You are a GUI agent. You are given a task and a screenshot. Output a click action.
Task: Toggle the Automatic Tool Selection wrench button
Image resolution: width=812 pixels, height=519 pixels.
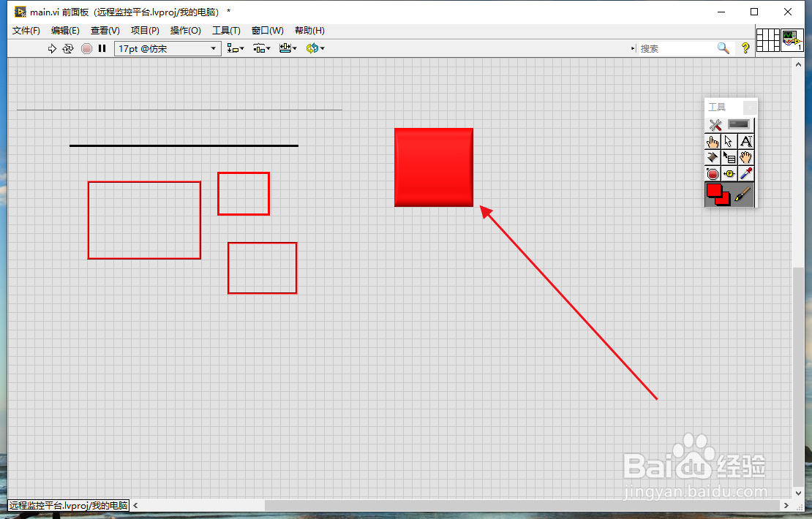tap(715, 125)
